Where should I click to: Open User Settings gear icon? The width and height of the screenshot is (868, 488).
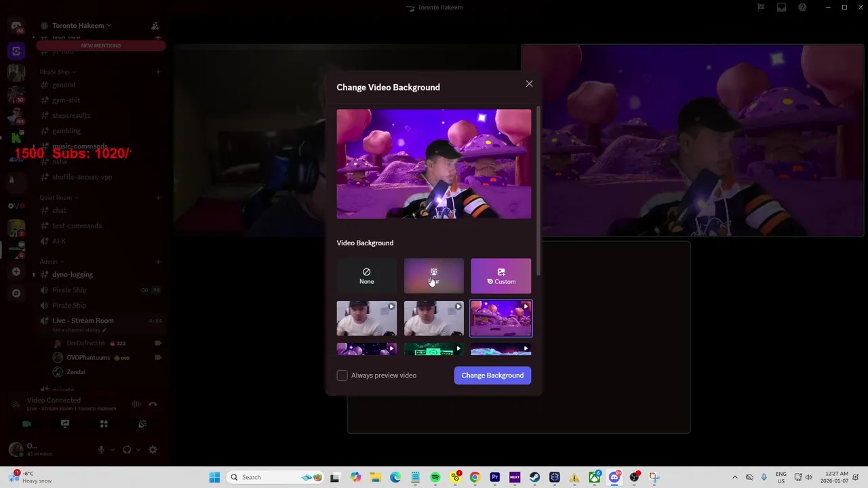click(153, 449)
